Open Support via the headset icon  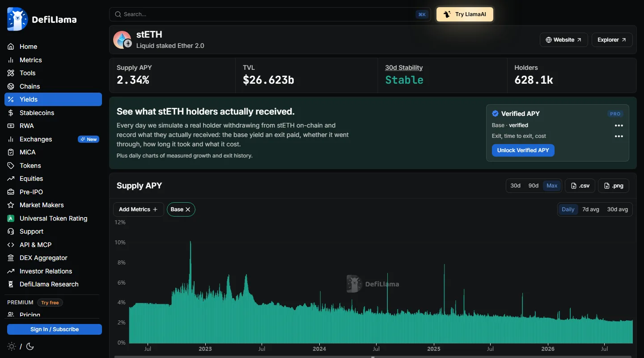coord(11,231)
